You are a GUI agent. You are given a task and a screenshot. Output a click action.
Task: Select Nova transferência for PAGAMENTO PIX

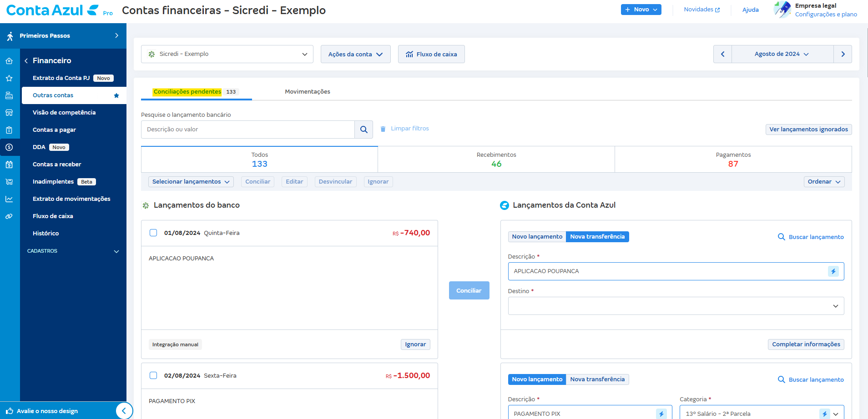(597, 379)
